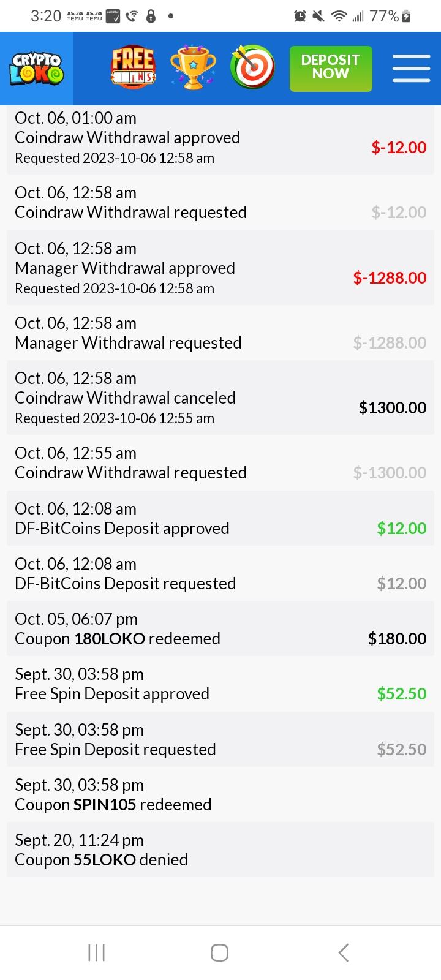Tap battery indicator in status bar

(x=405, y=17)
